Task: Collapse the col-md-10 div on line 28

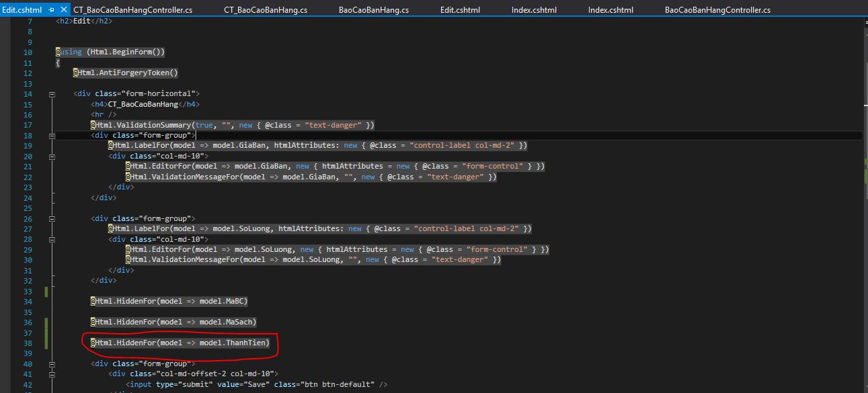Action: [52, 239]
